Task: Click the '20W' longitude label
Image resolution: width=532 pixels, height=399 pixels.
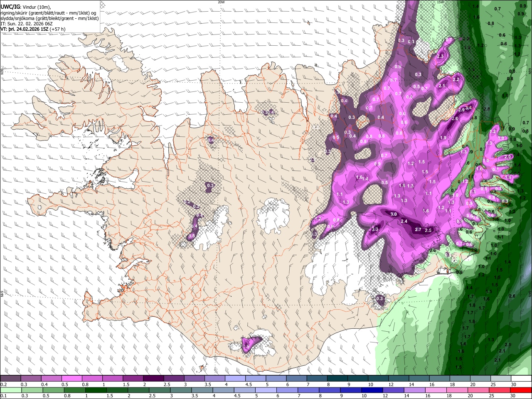Action: coord(221,2)
